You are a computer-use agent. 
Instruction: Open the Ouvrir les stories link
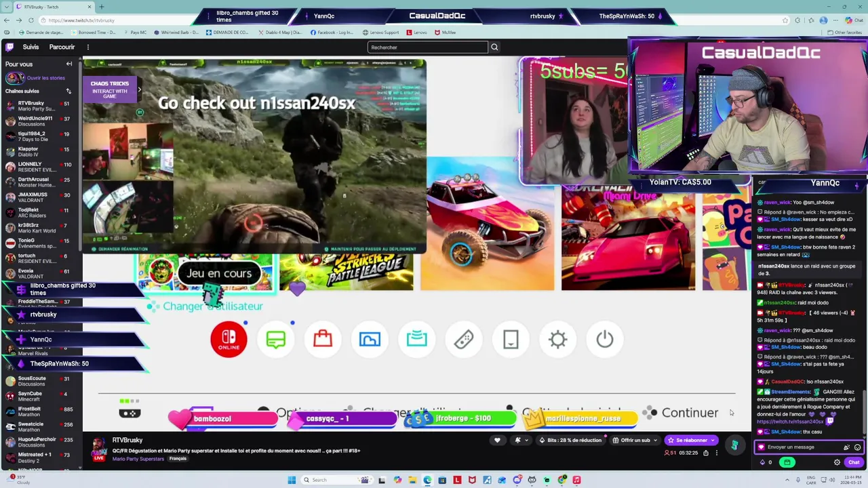click(x=46, y=78)
